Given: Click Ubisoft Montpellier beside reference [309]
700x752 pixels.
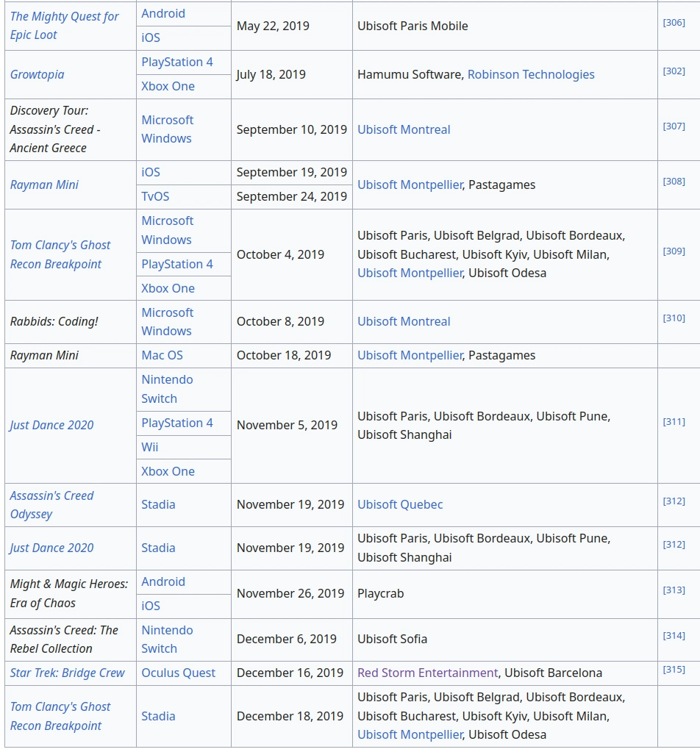Looking at the screenshot, I should (x=410, y=273).
